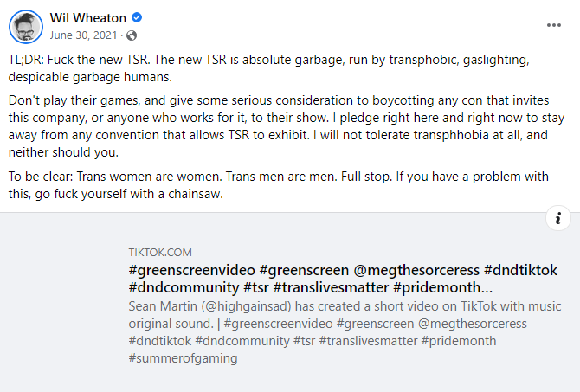Open the three-dot post options menu
The height and width of the screenshot is (392, 580).
point(554,25)
